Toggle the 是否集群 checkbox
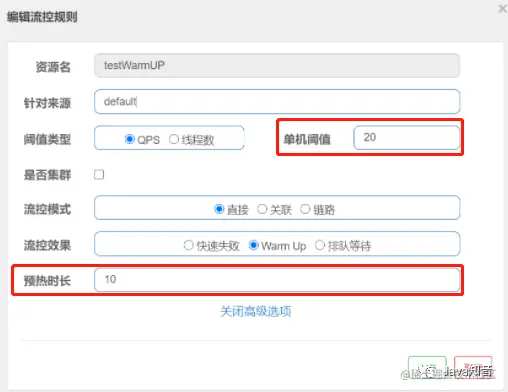 pos(99,175)
